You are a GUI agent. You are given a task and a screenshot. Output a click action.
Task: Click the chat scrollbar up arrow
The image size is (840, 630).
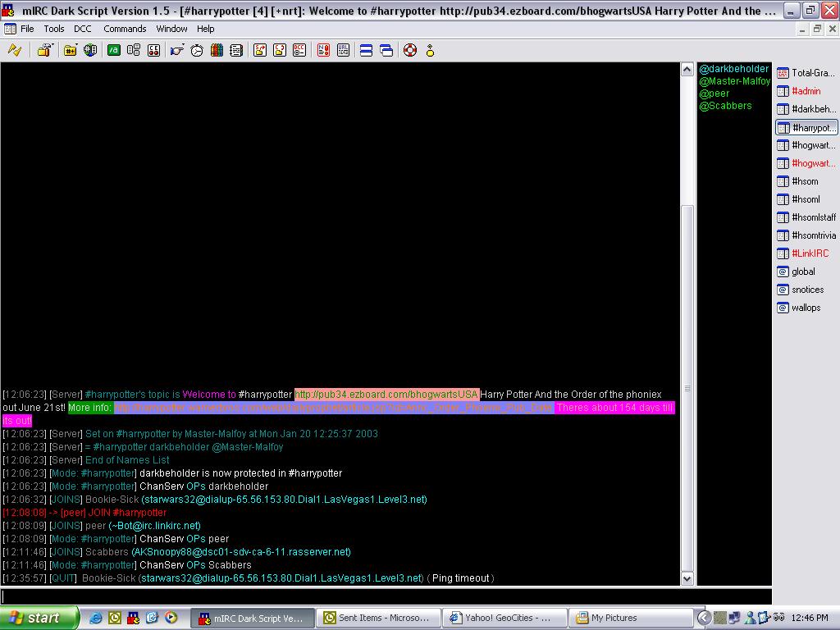[x=687, y=70]
